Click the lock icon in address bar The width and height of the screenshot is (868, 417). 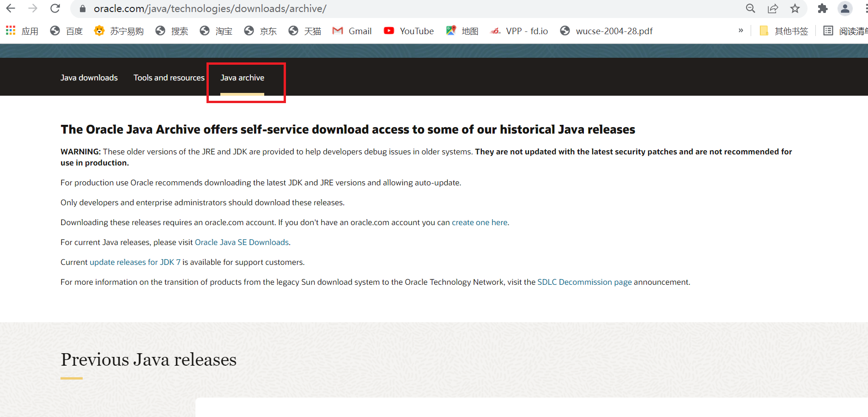pos(83,9)
